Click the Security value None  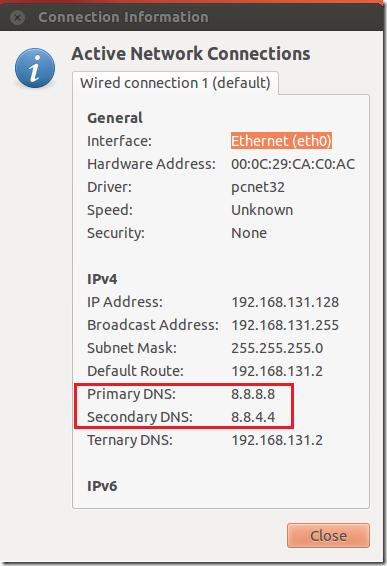pyautogui.click(x=249, y=233)
